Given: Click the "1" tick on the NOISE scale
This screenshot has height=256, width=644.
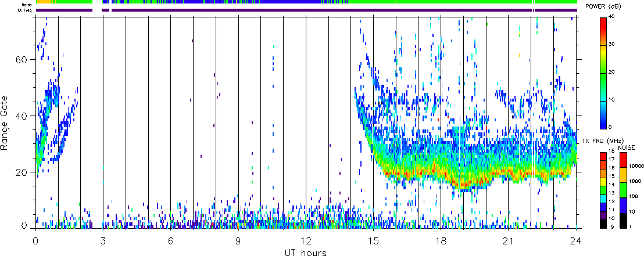Looking at the screenshot, I should [630, 227].
